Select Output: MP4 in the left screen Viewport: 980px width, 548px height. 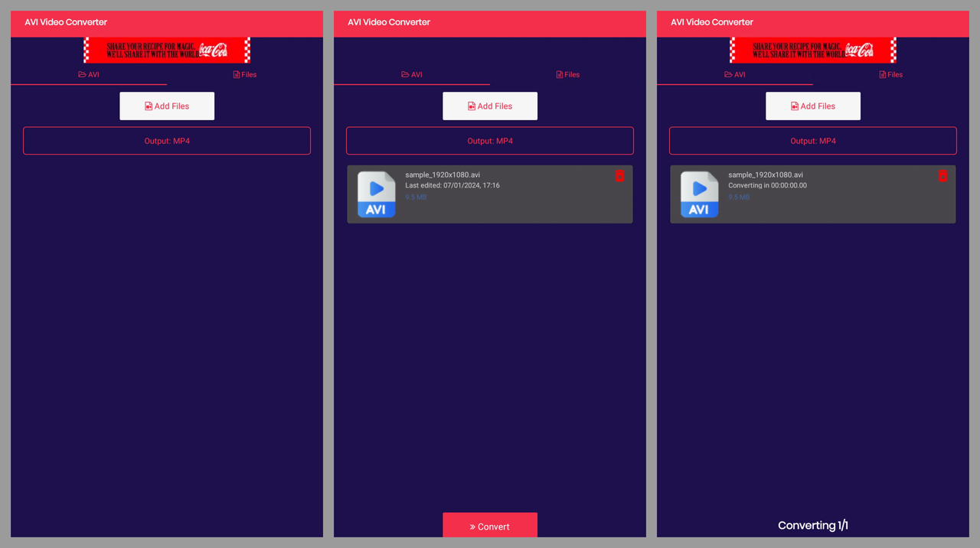167,141
